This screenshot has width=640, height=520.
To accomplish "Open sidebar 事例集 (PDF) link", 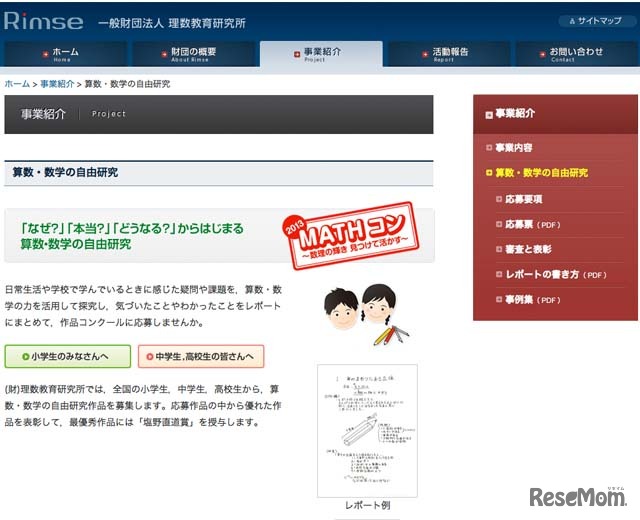I will coord(533,300).
